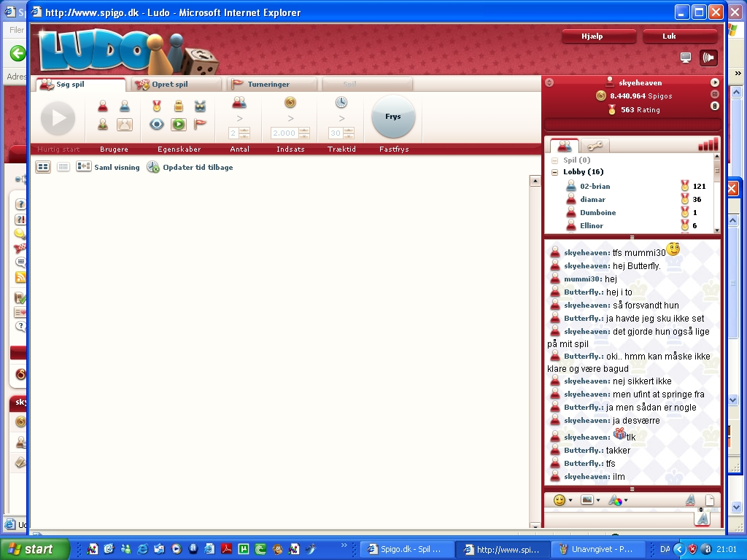Toggle the sound speaker icon
This screenshot has height=560, width=747.
coord(708,58)
